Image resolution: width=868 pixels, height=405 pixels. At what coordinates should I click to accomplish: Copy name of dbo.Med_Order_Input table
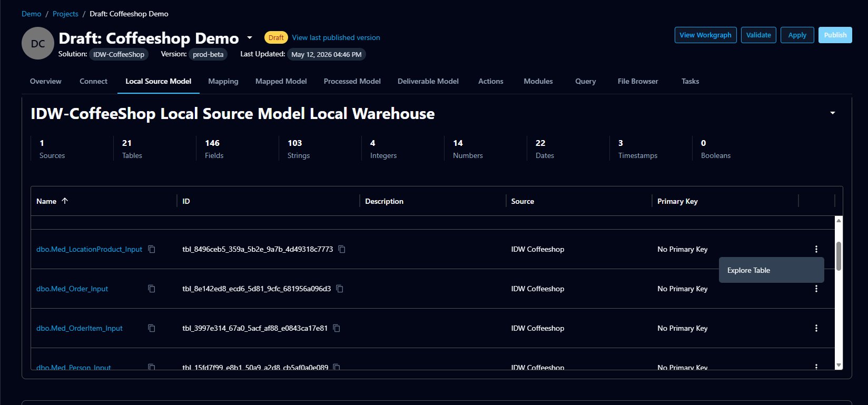click(x=152, y=289)
